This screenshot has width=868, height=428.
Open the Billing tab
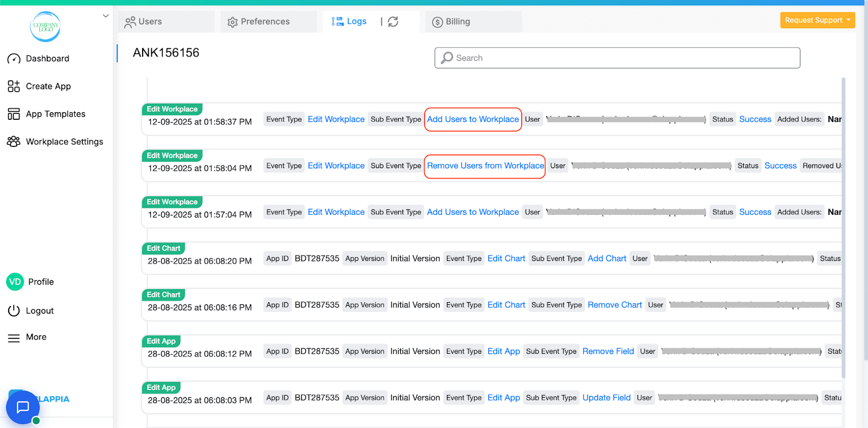click(474, 22)
